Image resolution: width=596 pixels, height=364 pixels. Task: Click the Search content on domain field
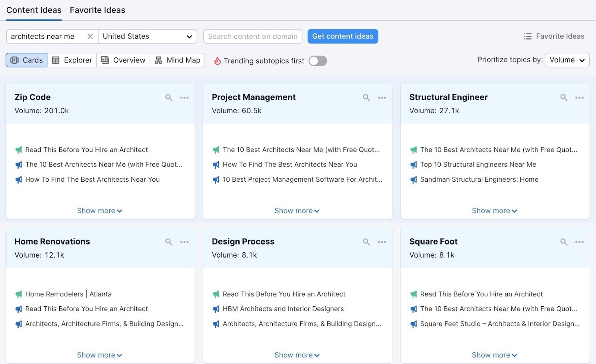[x=253, y=36]
